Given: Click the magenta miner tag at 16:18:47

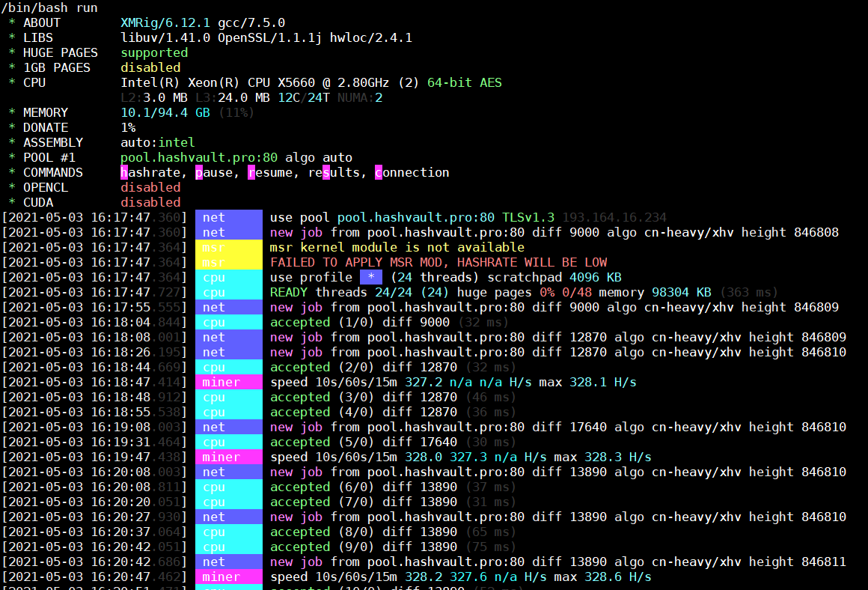Looking at the screenshot, I should click(x=228, y=382).
